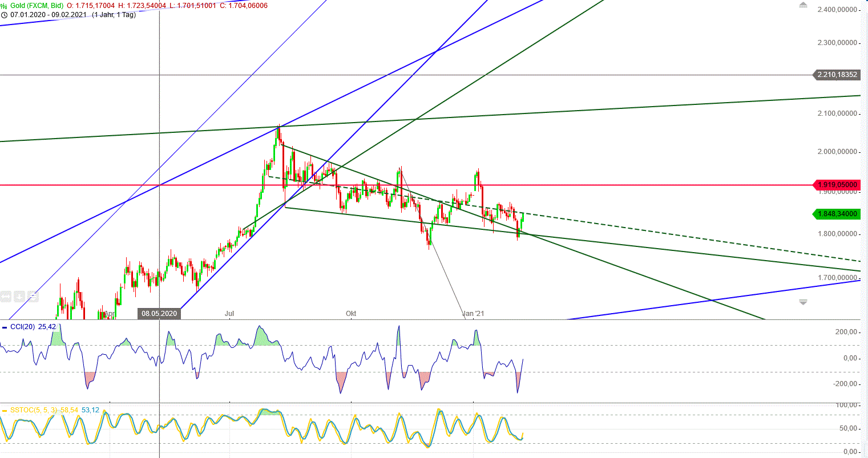Image resolution: width=868 pixels, height=458 pixels.
Task: Open the date range 07.01.2020 - 09.02.2021
Action: coord(48,14)
